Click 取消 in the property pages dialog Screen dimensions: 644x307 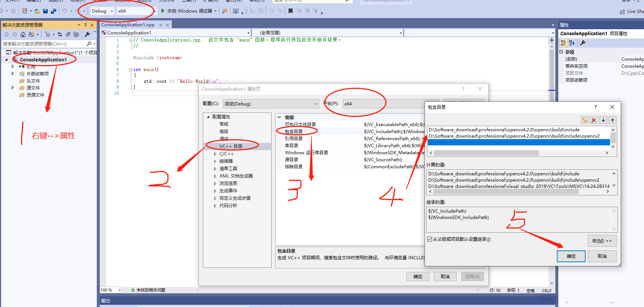coord(445,277)
